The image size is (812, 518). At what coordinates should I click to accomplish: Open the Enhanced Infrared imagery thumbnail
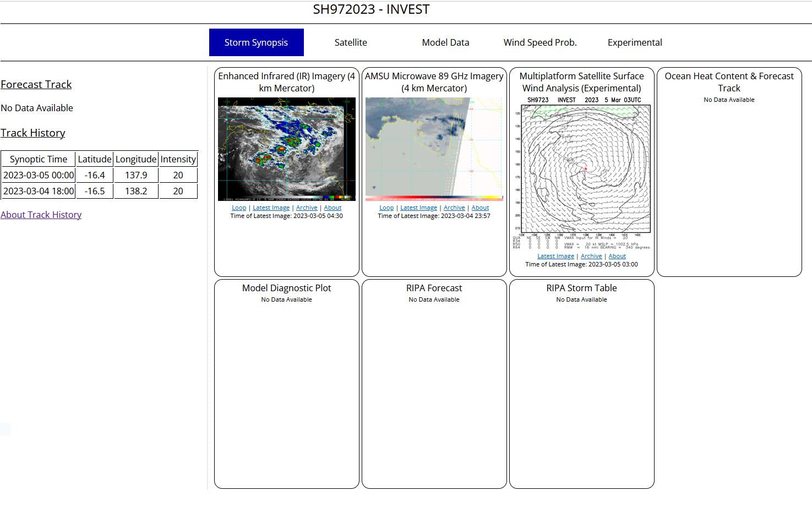point(286,149)
